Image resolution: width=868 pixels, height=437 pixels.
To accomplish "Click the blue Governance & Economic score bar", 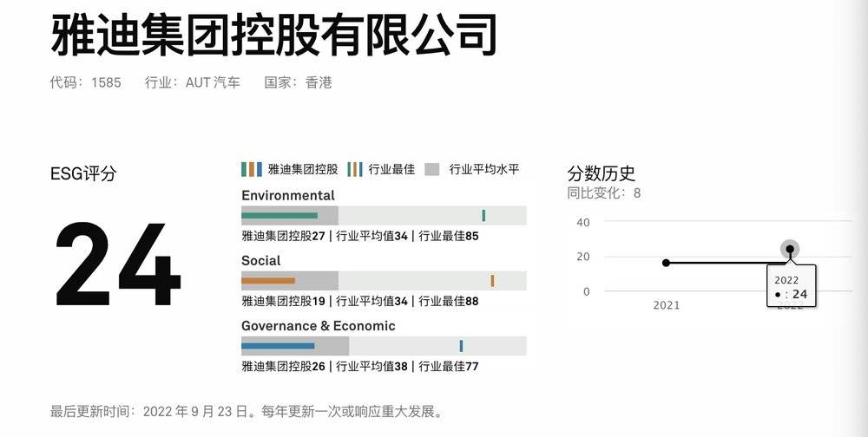I will point(277,346).
